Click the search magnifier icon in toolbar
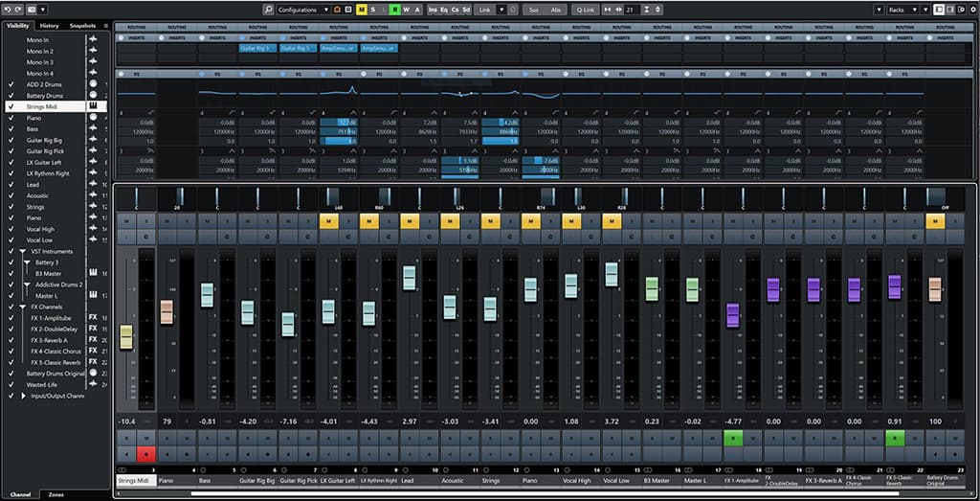The image size is (980, 501). [270, 9]
